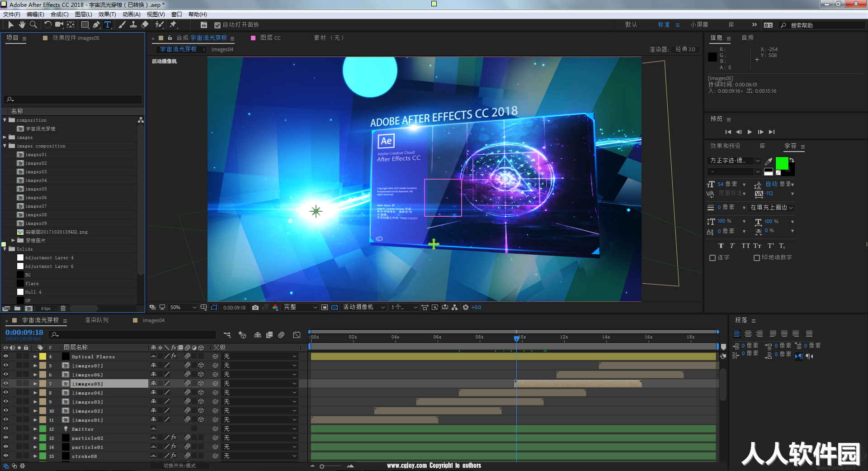The image size is (868, 471).
Task: Select the Rotation tool
Action: pyautogui.click(x=47, y=25)
